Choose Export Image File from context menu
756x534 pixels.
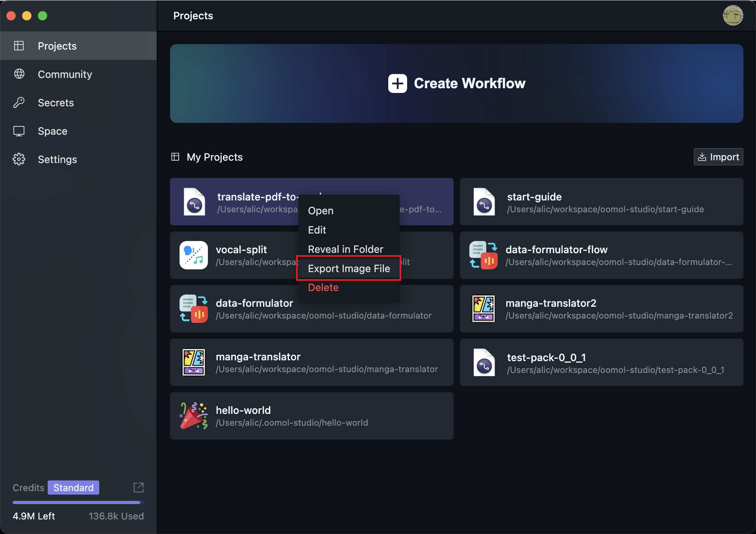tap(349, 269)
